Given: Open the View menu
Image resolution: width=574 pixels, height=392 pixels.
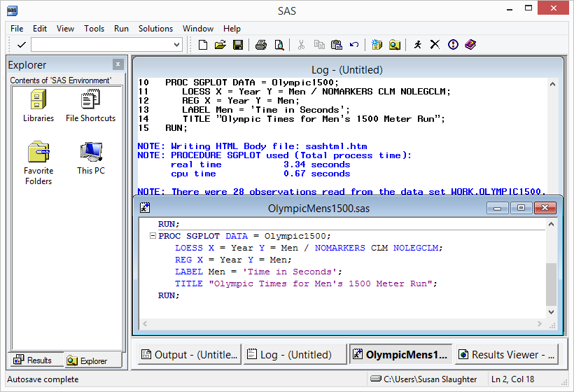Looking at the screenshot, I should click(65, 29).
